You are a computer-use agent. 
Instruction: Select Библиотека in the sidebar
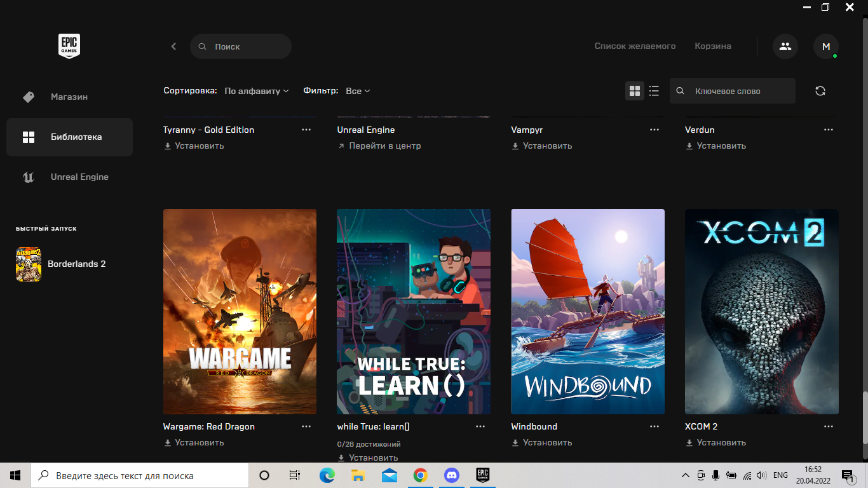(x=69, y=137)
